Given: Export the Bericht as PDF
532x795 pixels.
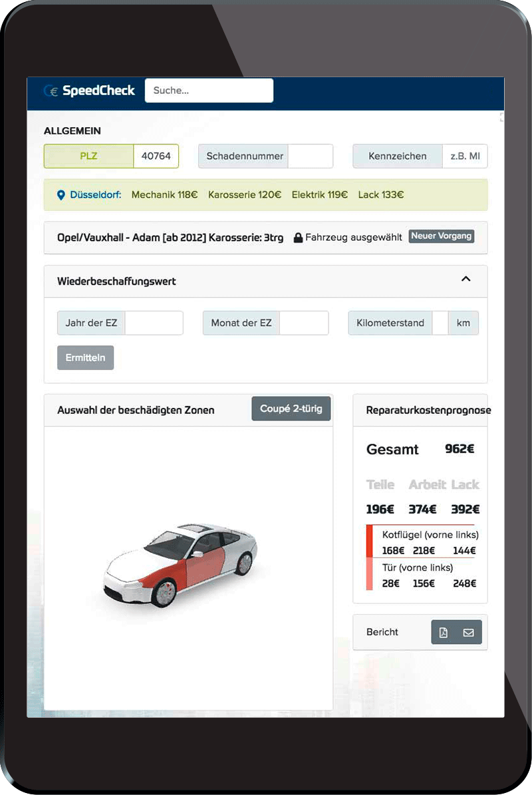Looking at the screenshot, I should (444, 632).
